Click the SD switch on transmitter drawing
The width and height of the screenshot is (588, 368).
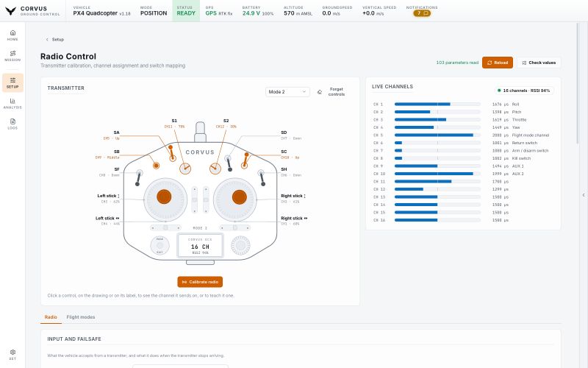point(229,163)
